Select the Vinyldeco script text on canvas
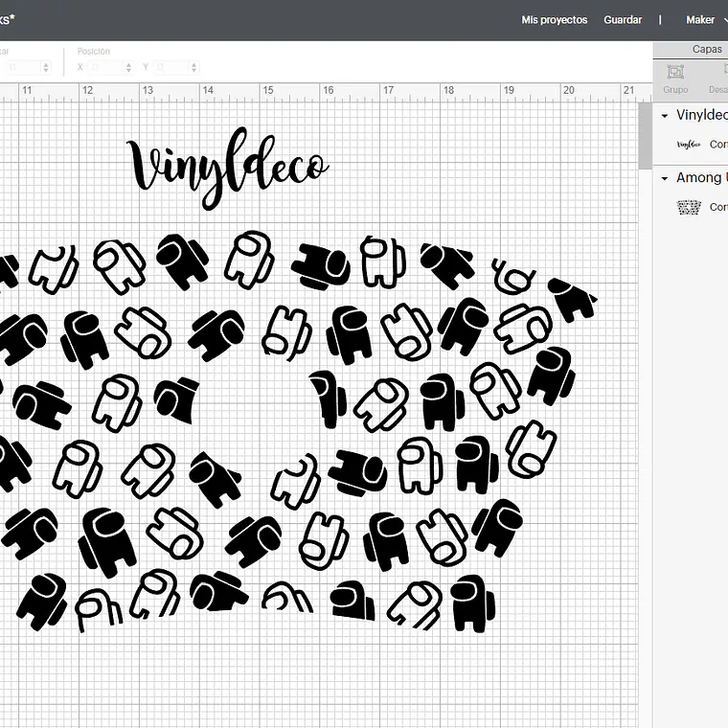Viewport: 728px width, 728px height. [228, 169]
